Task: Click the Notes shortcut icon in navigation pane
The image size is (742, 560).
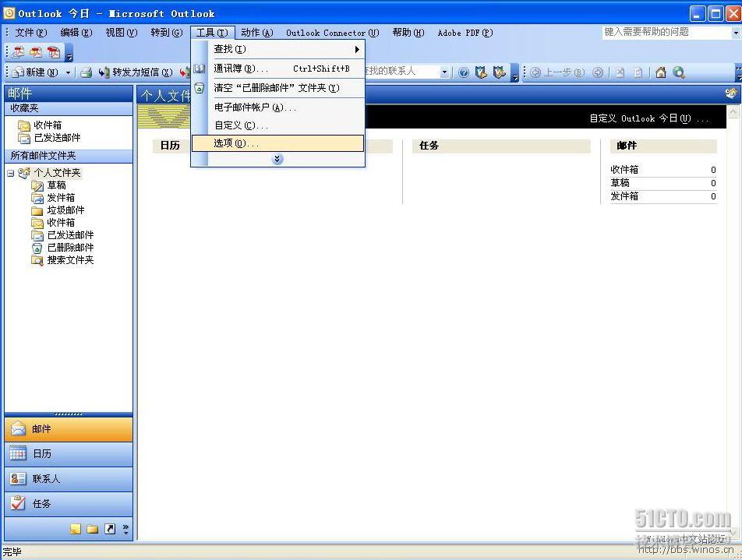Action: pyautogui.click(x=76, y=529)
